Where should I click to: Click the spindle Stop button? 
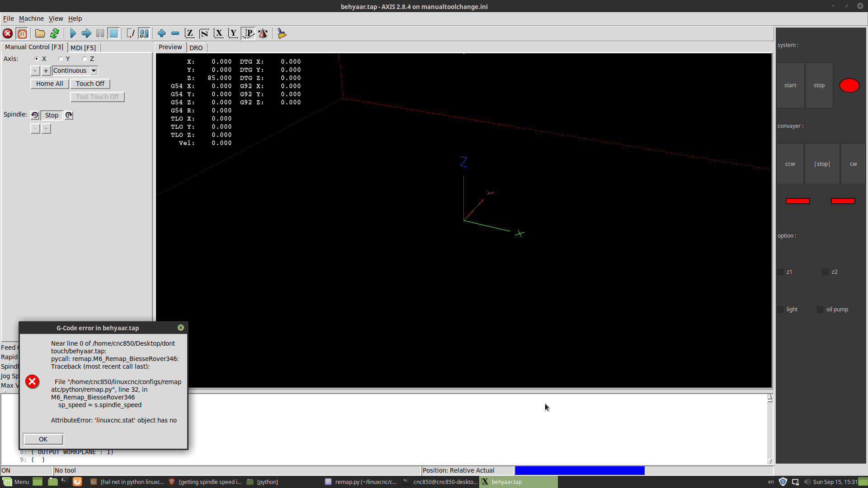click(52, 115)
